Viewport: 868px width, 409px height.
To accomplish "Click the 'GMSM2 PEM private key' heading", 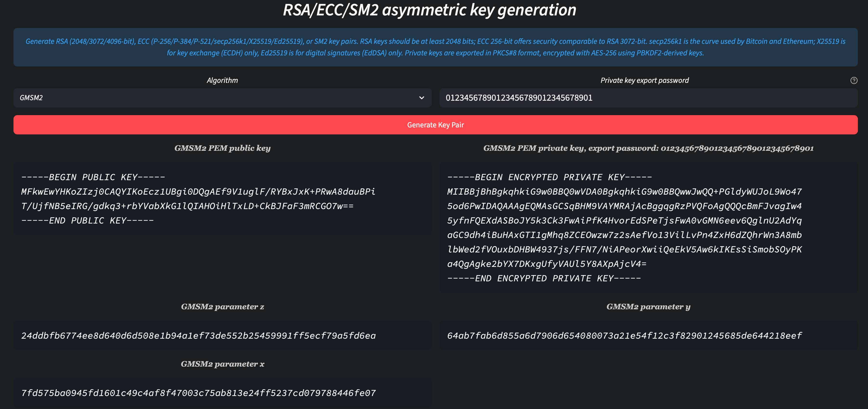I will click(648, 148).
